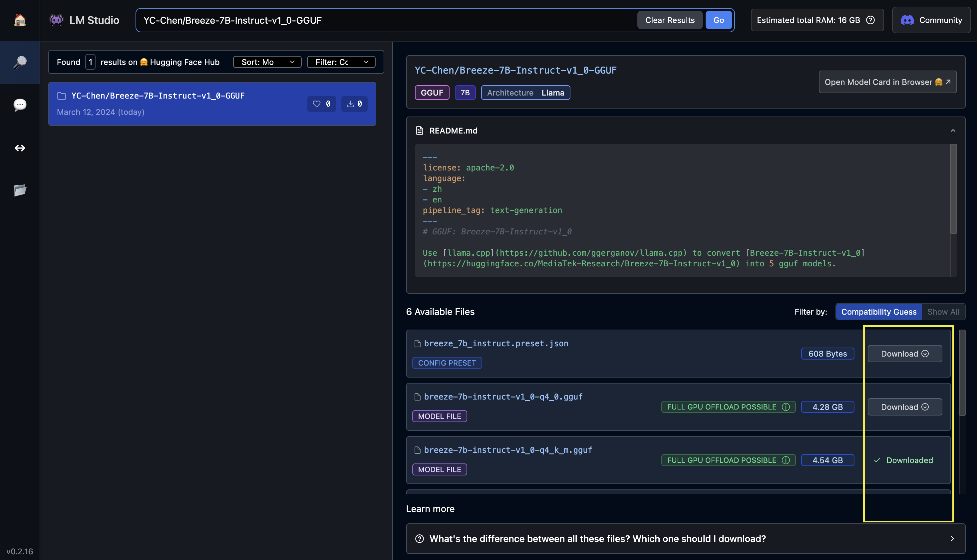The width and height of the screenshot is (977, 560).
Task: Click the RAM estimate help icon
Action: click(x=870, y=20)
